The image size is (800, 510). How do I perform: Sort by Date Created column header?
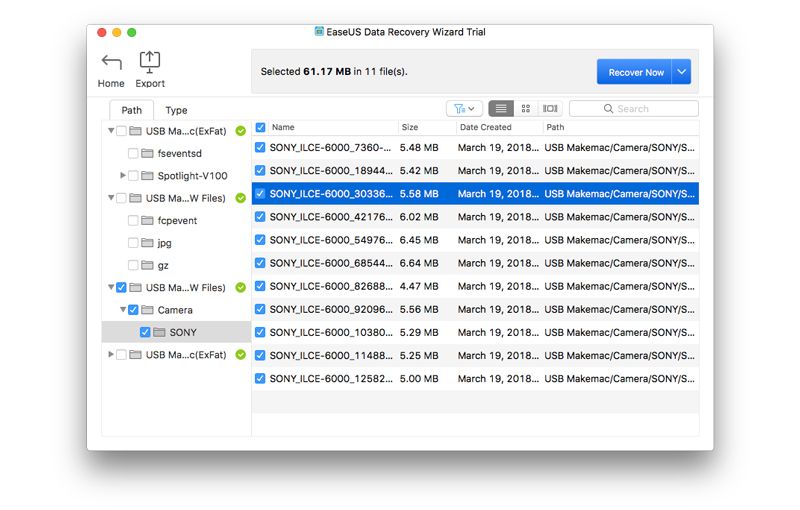[x=485, y=128]
